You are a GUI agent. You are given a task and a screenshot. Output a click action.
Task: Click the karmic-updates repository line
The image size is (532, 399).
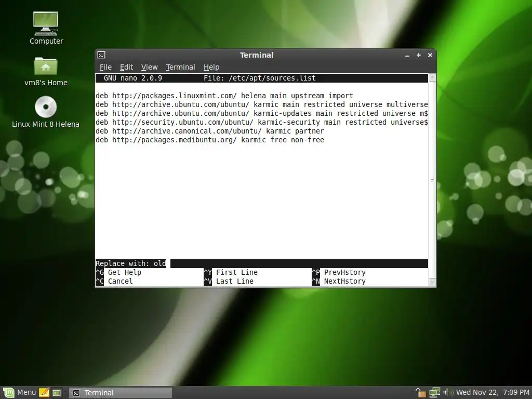tap(262, 113)
